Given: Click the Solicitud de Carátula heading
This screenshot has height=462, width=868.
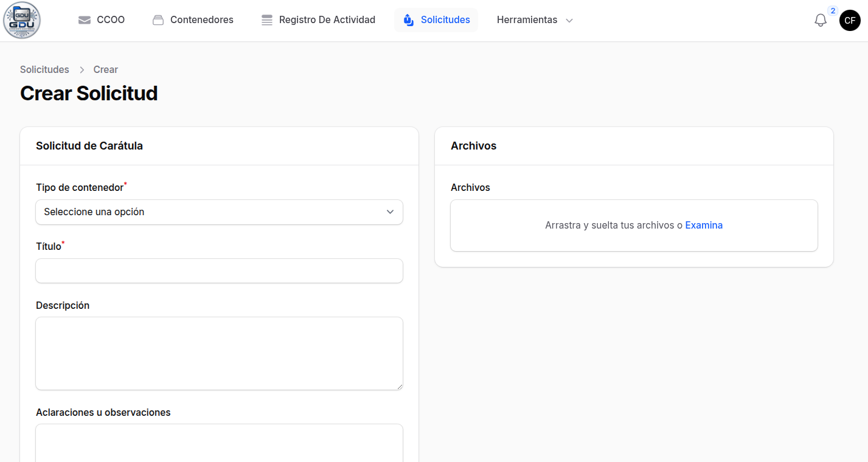Looking at the screenshot, I should pyautogui.click(x=89, y=146).
